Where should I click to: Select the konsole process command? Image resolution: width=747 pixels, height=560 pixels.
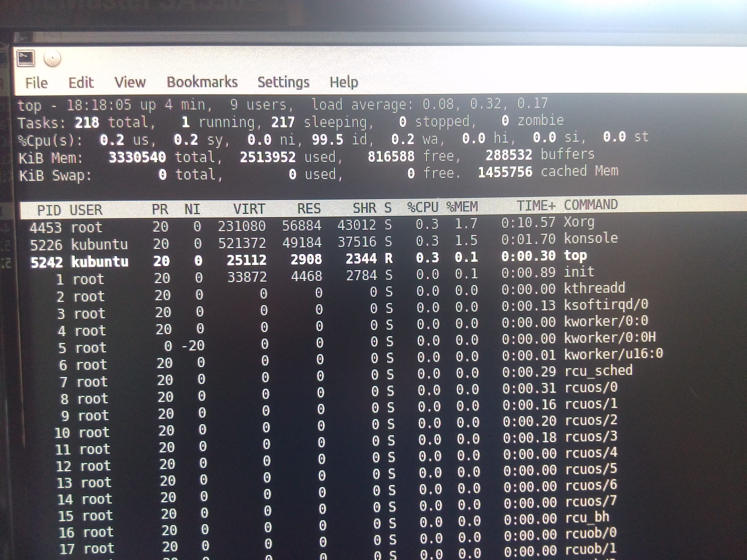pyautogui.click(x=591, y=238)
